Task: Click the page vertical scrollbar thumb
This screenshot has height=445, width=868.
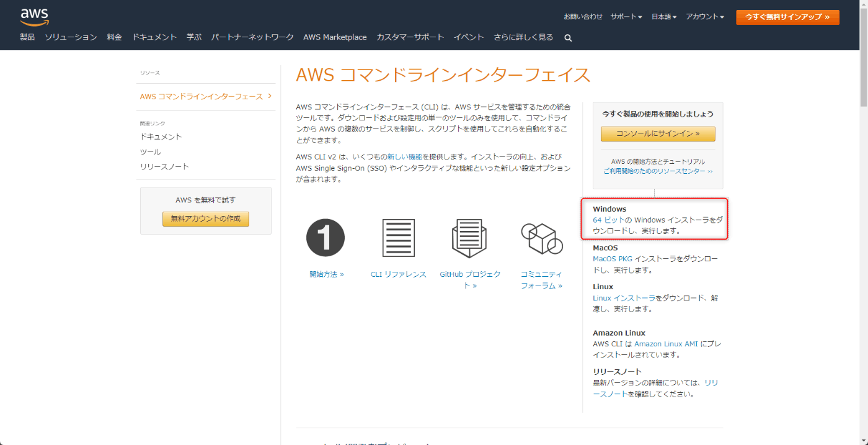Action: tap(863, 56)
